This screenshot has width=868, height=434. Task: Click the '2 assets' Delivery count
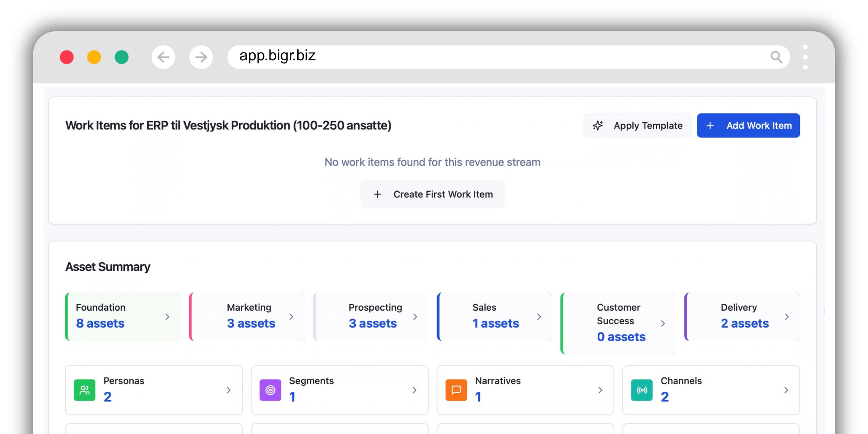[x=745, y=323]
